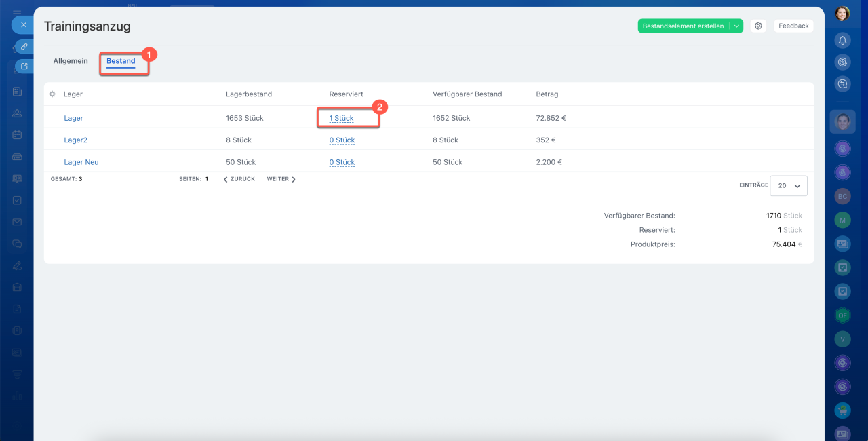The width and height of the screenshot is (868, 441).
Task: Open the Lager Neu warehouse link
Action: (x=81, y=162)
